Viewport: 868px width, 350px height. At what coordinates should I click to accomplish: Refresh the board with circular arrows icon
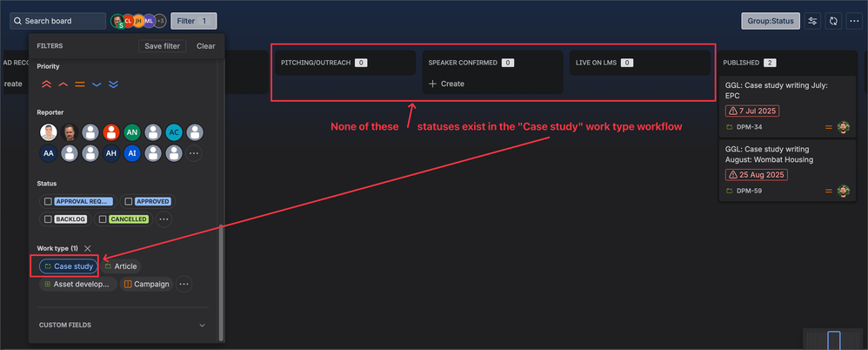(x=833, y=21)
